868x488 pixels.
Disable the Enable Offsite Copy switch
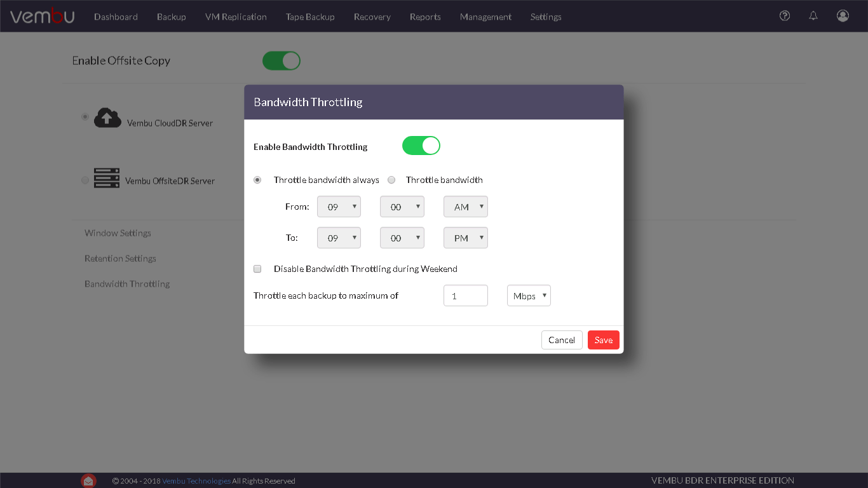click(x=281, y=60)
